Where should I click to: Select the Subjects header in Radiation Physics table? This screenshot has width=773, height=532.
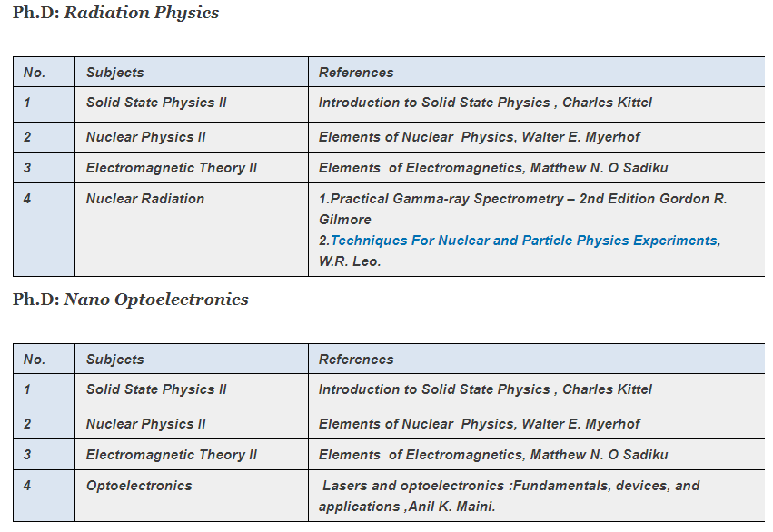click(114, 73)
